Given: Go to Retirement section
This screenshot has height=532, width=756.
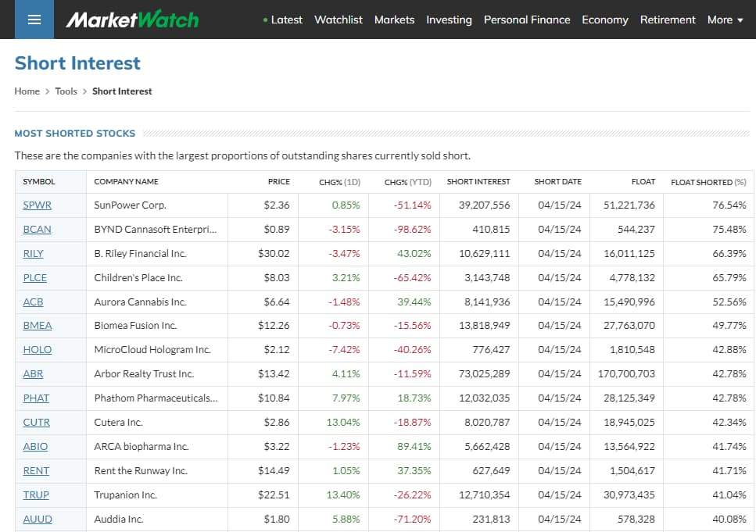Looking at the screenshot, I should [668, 20].
